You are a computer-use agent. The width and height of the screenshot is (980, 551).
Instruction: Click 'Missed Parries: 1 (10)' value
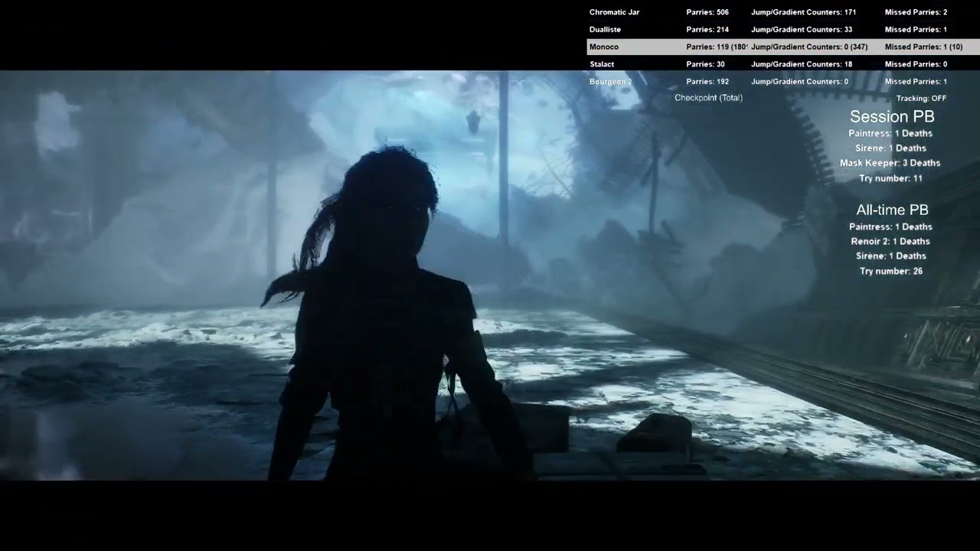[x=923, y=47]
